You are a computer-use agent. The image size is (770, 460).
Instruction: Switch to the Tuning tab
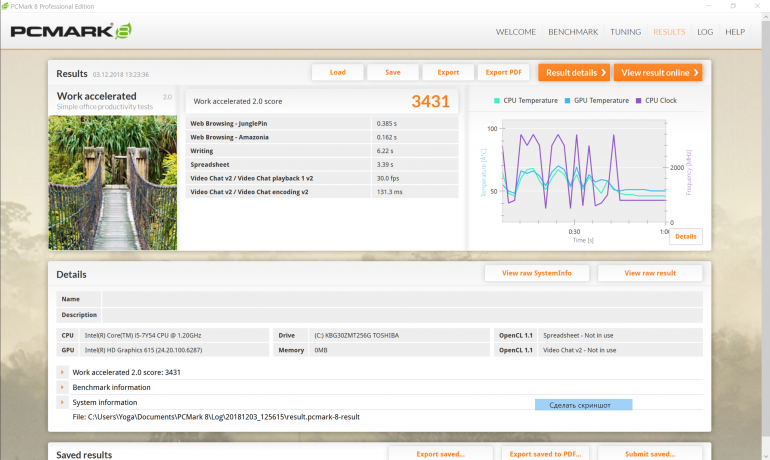point(625,32)
